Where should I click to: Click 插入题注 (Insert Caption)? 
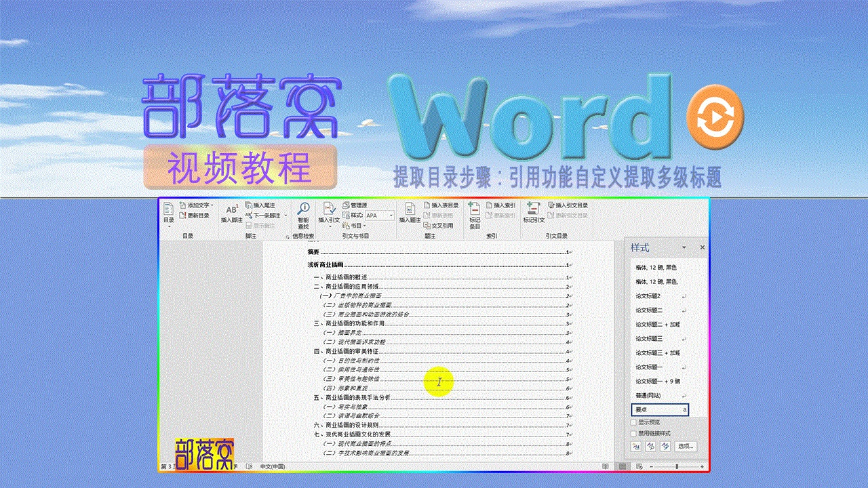[x=410, y=213]
